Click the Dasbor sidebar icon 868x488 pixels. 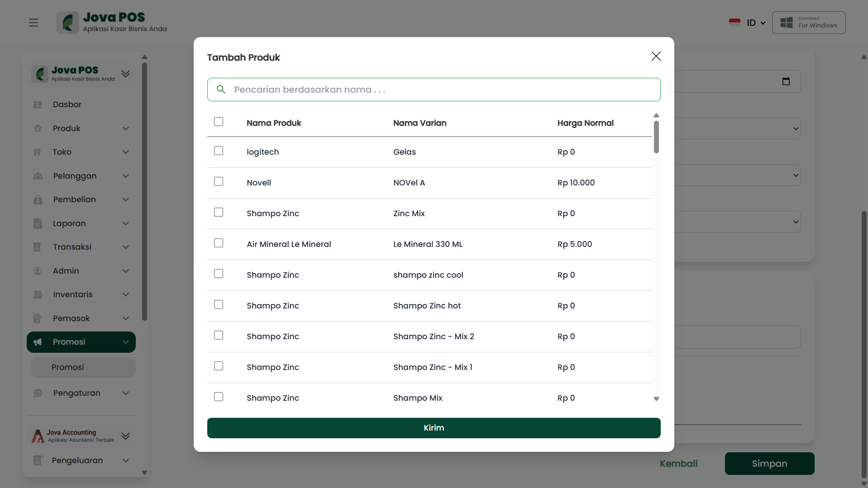[x=38, y=104]
